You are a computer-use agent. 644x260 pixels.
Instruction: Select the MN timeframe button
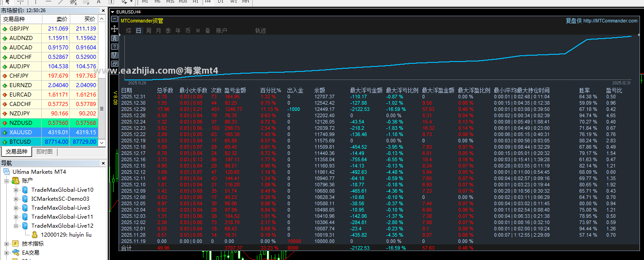coord(246,2)
